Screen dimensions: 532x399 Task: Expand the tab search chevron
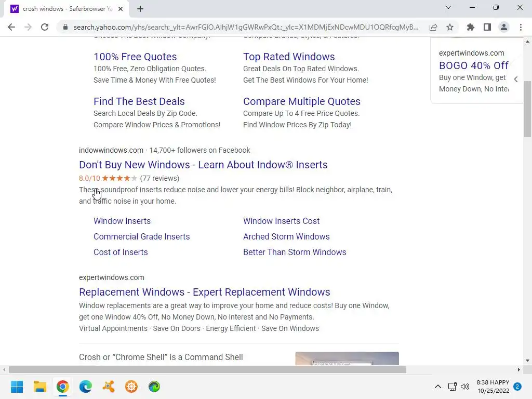point(448,7)
